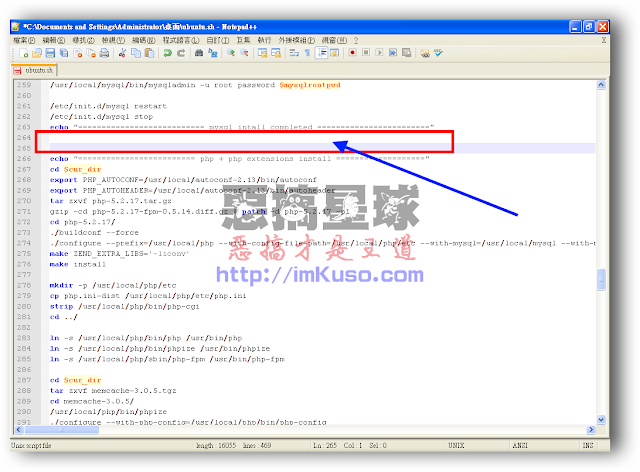Create a new file with the New icon
The height and width of the screenshot is (472, 640).
(24, 53)
